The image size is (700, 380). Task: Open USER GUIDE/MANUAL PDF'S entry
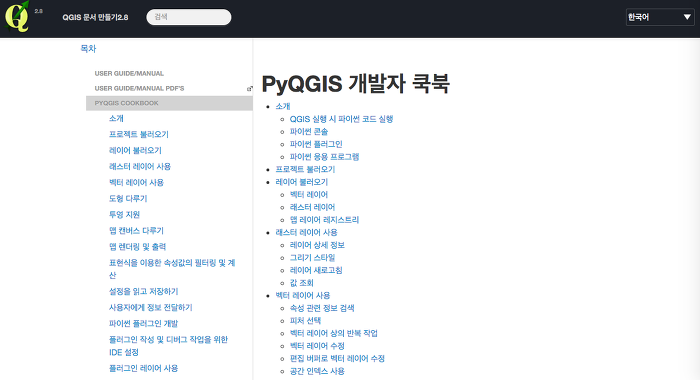coord(139,88)
